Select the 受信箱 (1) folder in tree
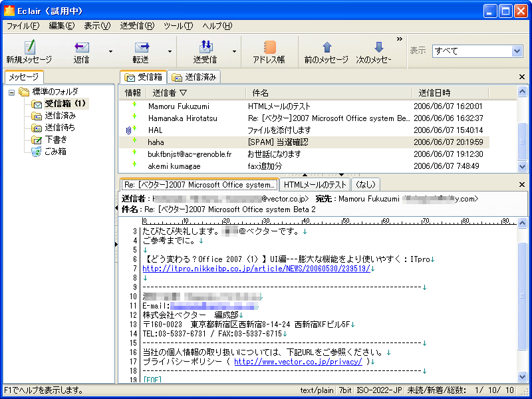532x399 pixels. [x=60, y=104]
